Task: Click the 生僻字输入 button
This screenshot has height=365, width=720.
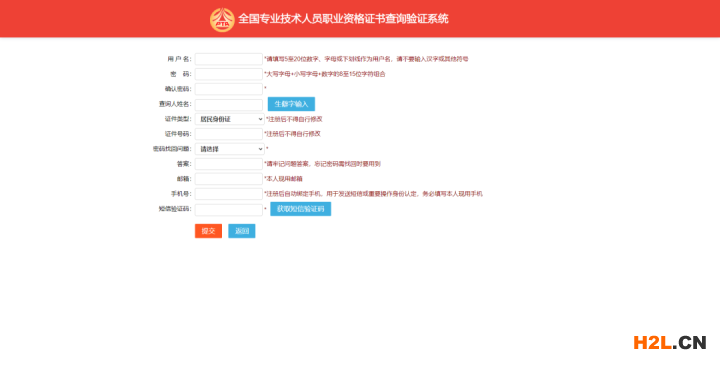Action: tap(291, 104)
